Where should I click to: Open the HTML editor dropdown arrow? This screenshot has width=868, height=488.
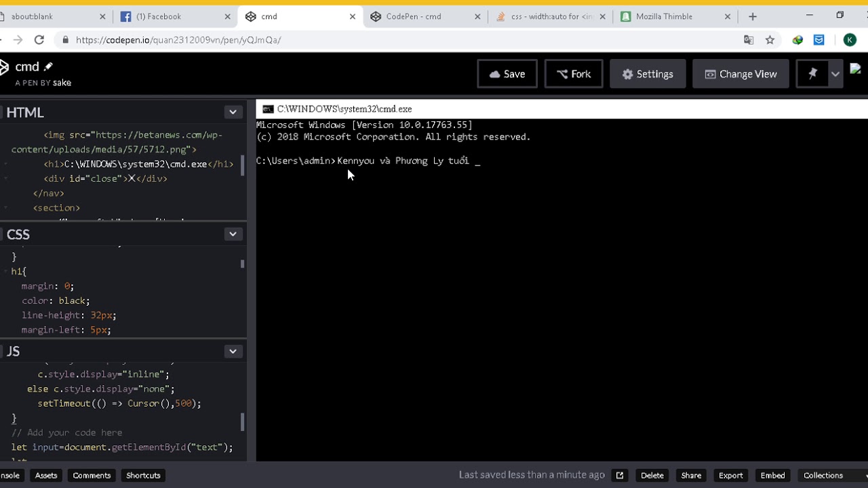pos(233,112)
